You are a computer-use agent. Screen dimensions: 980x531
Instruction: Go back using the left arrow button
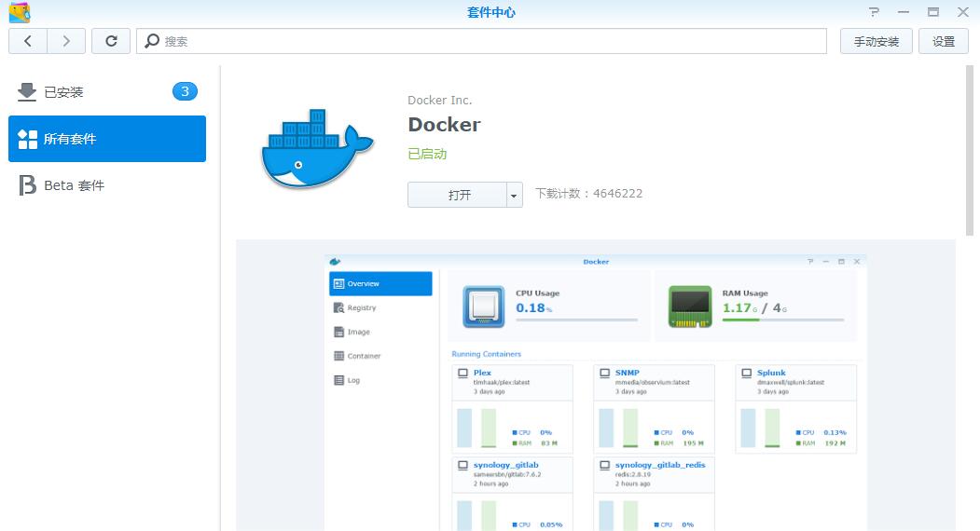pos(28,41)
